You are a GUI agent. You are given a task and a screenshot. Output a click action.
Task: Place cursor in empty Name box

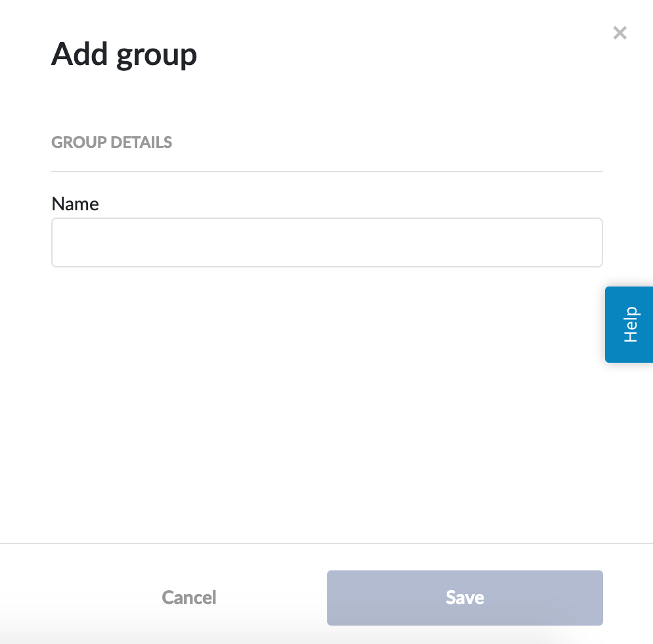(326, 242)
